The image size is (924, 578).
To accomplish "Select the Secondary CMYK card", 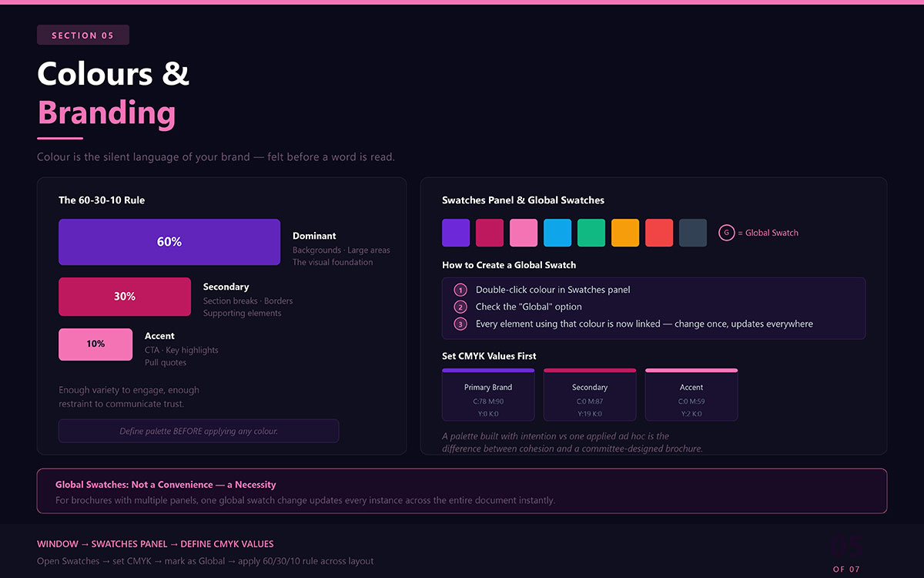I will tap(590, 395).
